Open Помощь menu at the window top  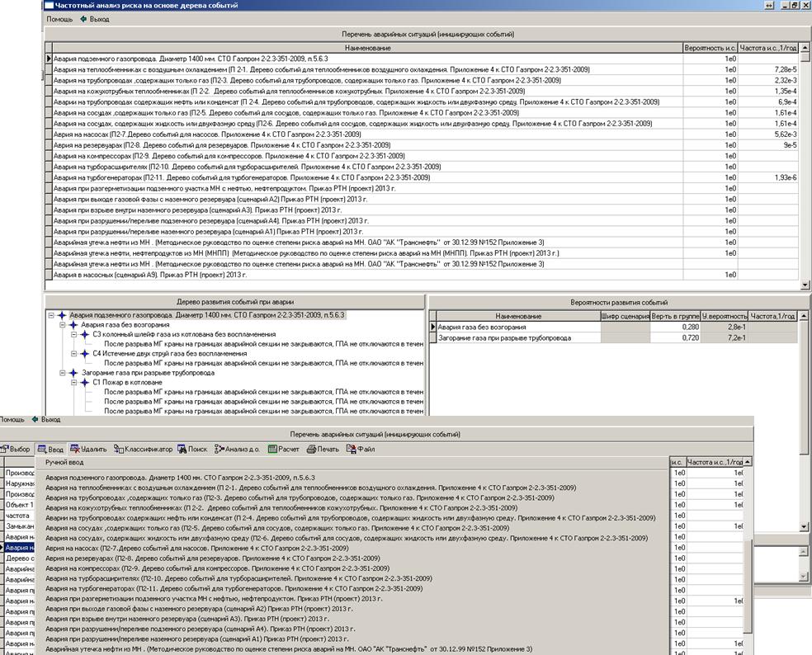click(x=59, y=19)
